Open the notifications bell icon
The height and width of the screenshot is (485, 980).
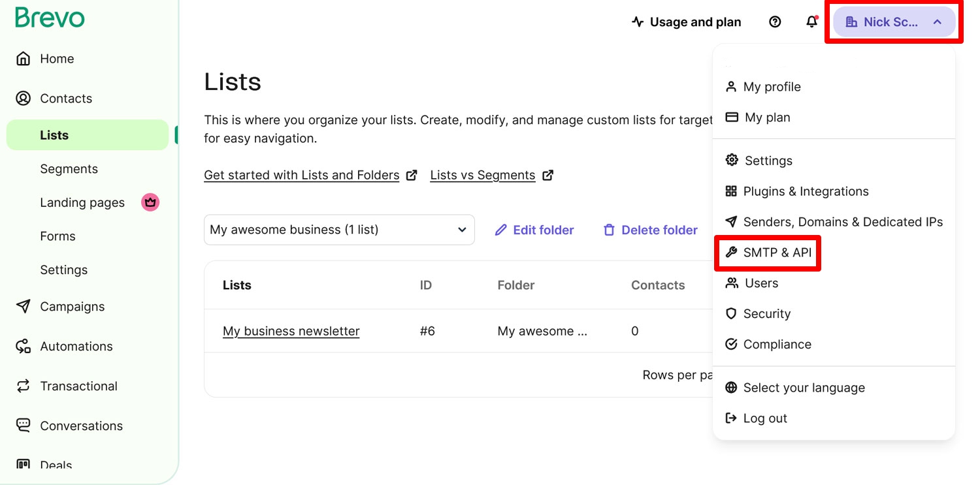click(811, 22)
